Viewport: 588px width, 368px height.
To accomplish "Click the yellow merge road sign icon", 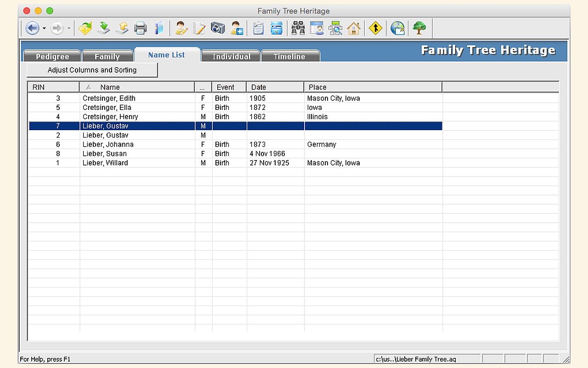I will (375, 29).
